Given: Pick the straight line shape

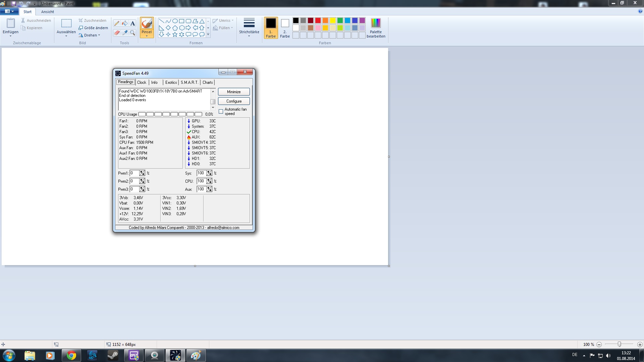Looking at the screenshot, I should point(161,21).
